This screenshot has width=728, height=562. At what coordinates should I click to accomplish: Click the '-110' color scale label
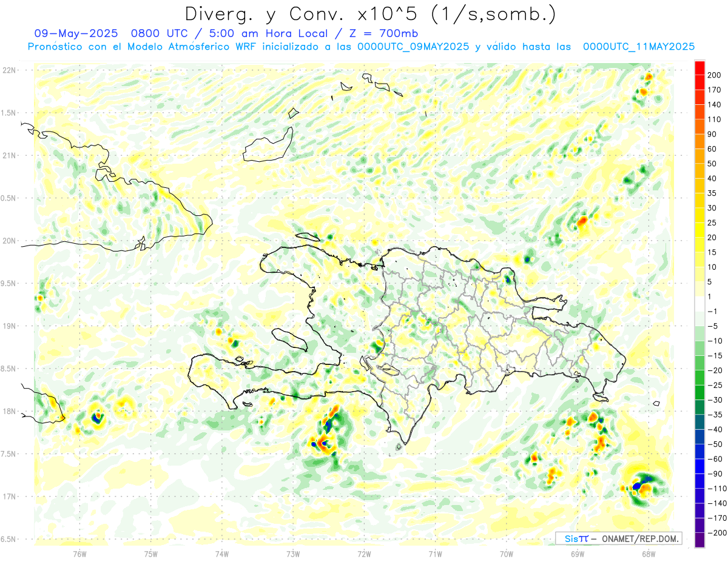click(717, 488)
